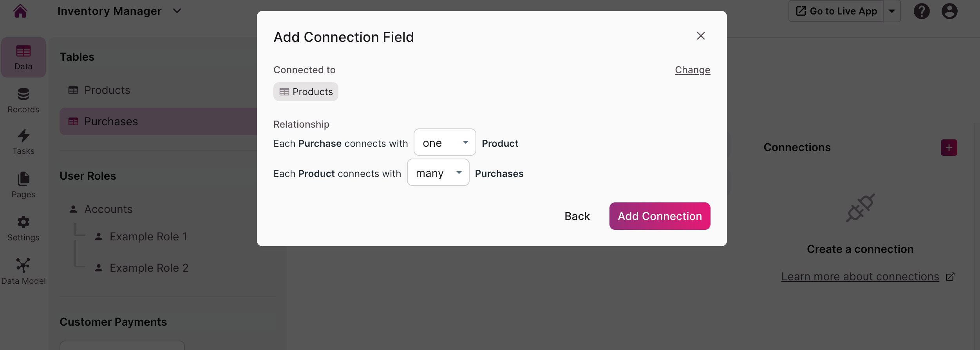Click the help question mark icon
The image size is (980, 350).
point(922,11)
